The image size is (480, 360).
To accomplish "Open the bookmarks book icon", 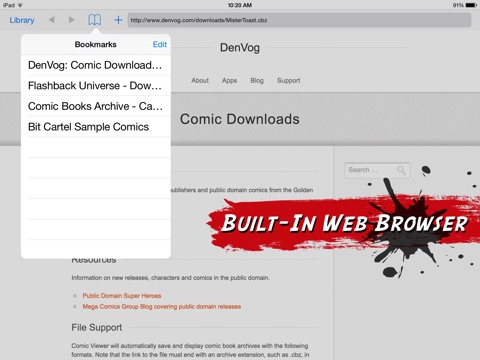I will 95,20.
